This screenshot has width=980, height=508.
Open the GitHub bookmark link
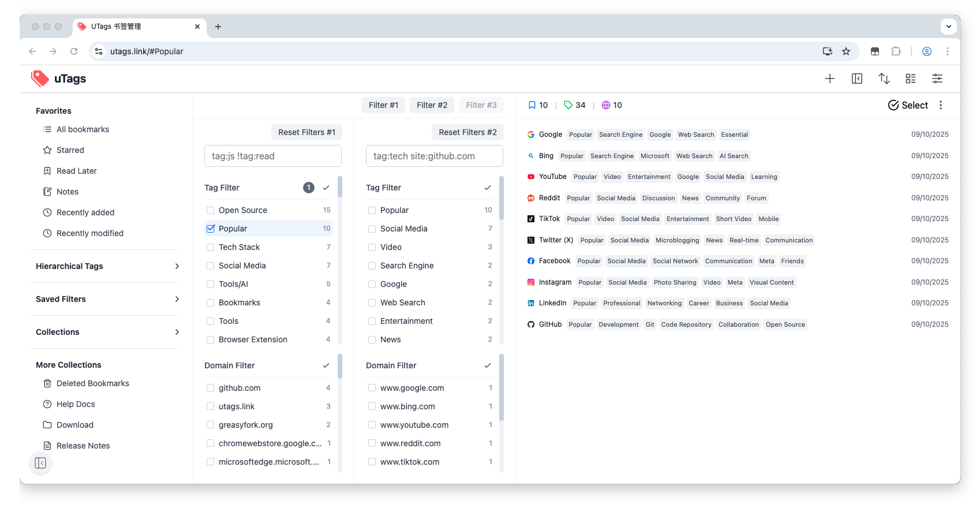point(549,324)
